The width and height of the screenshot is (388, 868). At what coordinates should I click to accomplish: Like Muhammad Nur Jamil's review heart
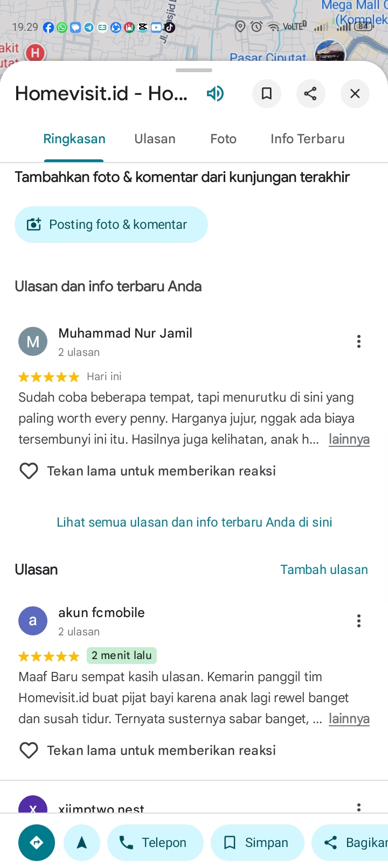coord(29,471)
